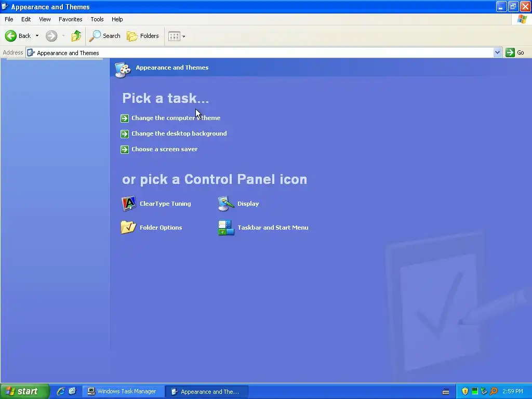The height and width of the screenshot is (399, 532).
Task: Click the ClearType Tuning text label
Action: coord(165,204)
